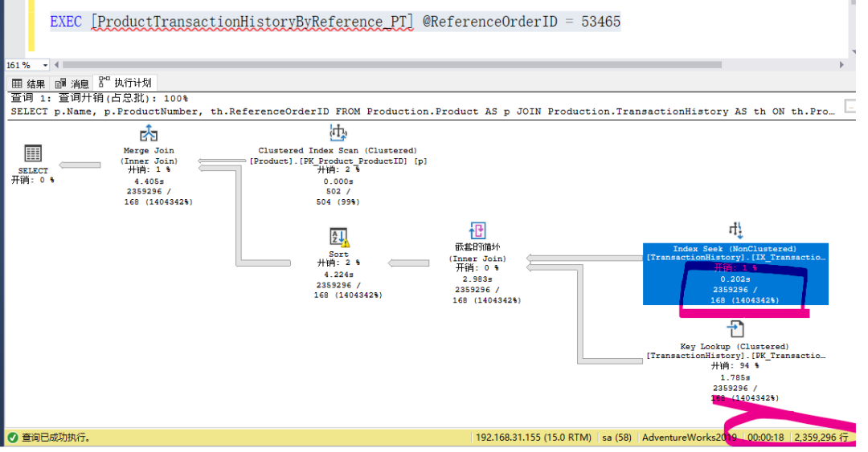Screen dimensions: 868x452
Task: Click Sort elapsed time 4.224s
Action: click(x=338, y=275)
